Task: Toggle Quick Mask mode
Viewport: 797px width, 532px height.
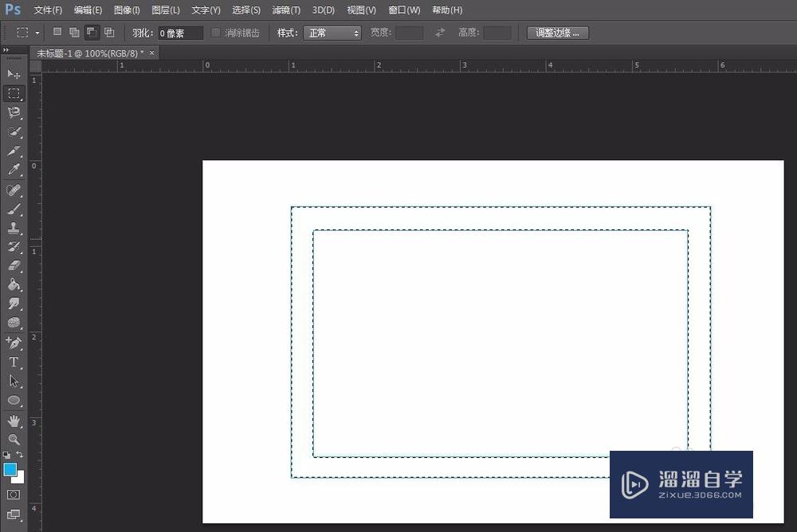Action: point(14,495)
